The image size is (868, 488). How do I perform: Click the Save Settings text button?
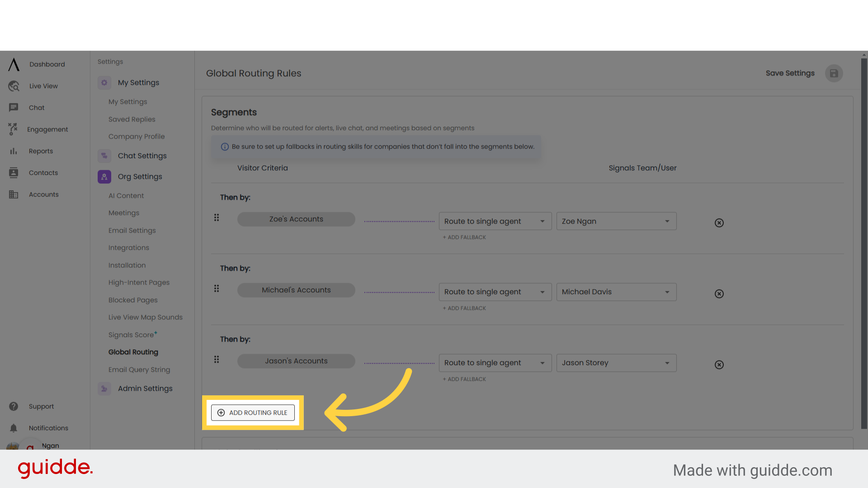click(x=790, y=73)
